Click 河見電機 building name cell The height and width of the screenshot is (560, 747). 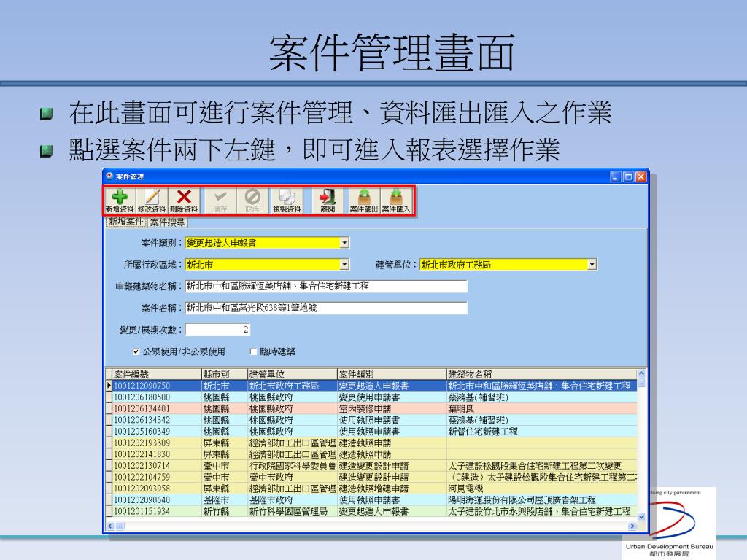541,489
